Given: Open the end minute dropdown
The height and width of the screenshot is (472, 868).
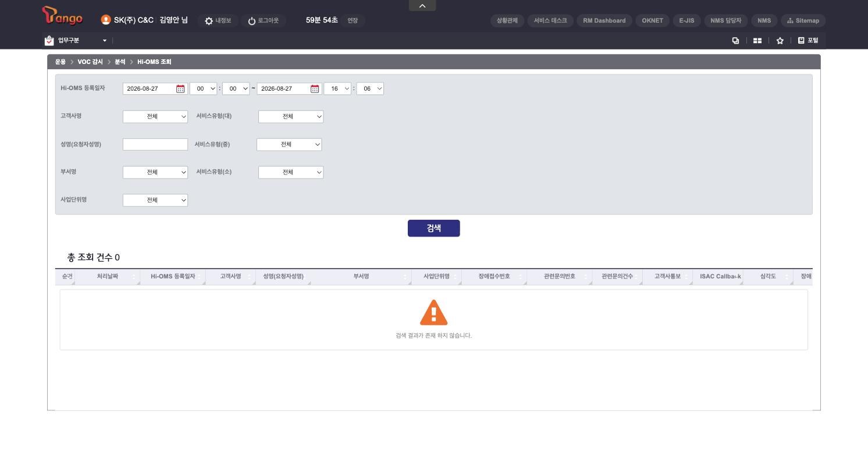Looking at the screenshot, I should pos(370,89).
